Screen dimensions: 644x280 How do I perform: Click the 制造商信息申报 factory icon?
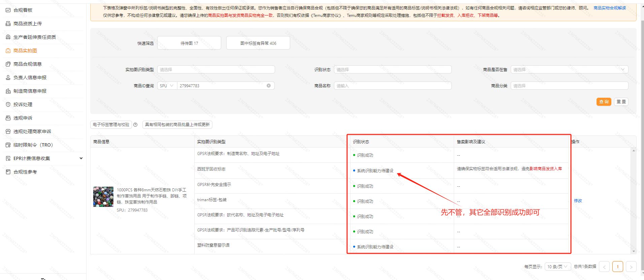(x=8, y=91)
